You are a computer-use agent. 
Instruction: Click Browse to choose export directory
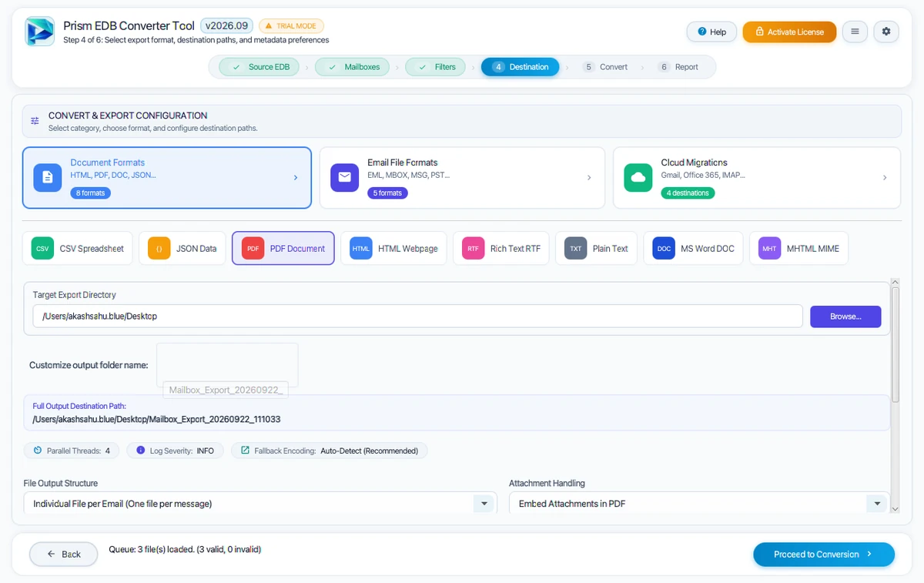tap(845, 317)
